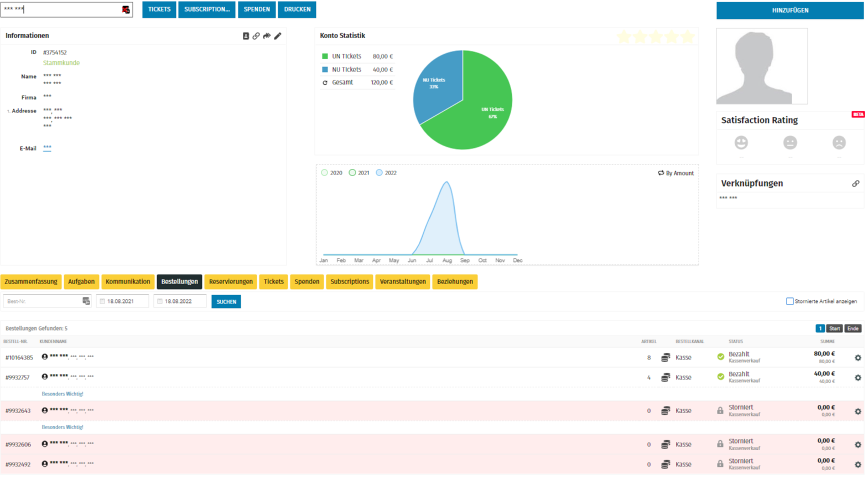Click the HINZUFÜGEN button
The width and height of the screenshot is (868, 479).
(x=789, y=11)
